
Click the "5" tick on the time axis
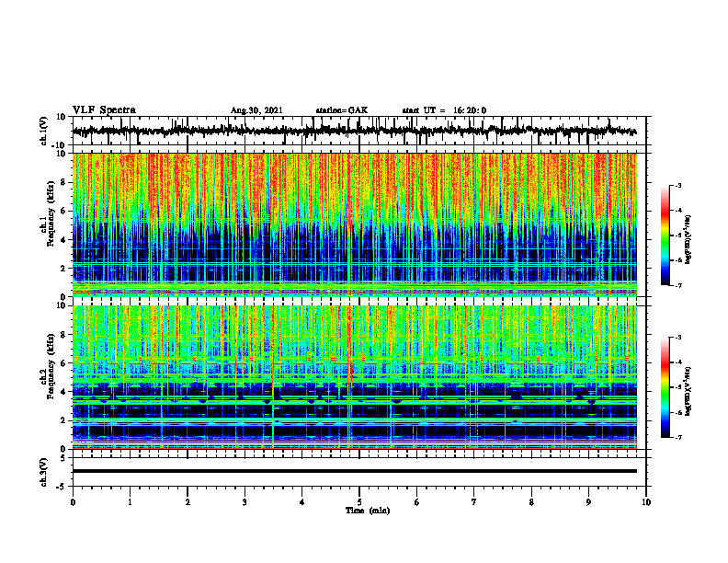[x=359, y=502]
